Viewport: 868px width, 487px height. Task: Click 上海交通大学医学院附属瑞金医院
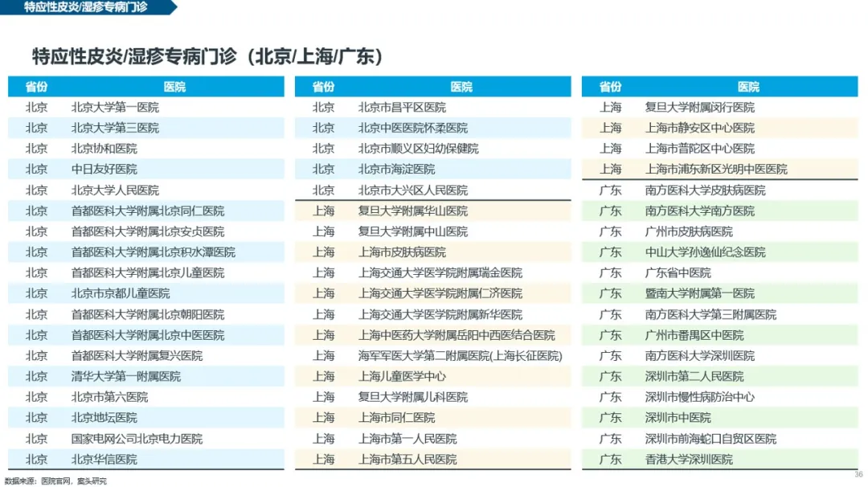pos(440,272)
